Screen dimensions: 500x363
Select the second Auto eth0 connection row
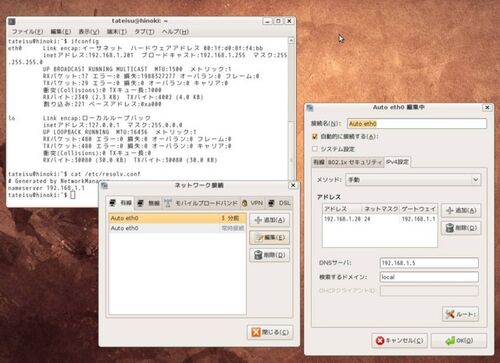pos(177,228)
